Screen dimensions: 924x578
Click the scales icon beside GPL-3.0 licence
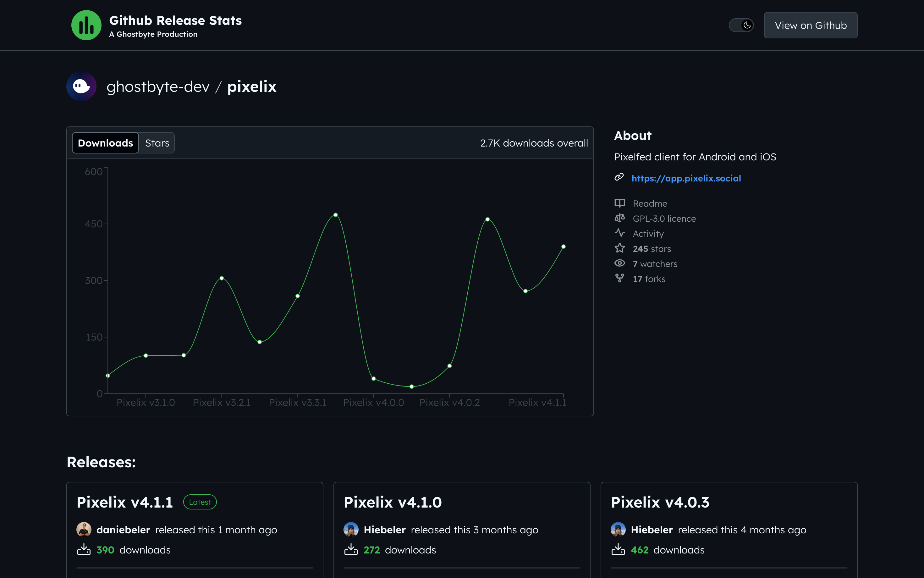coord(619,218)
